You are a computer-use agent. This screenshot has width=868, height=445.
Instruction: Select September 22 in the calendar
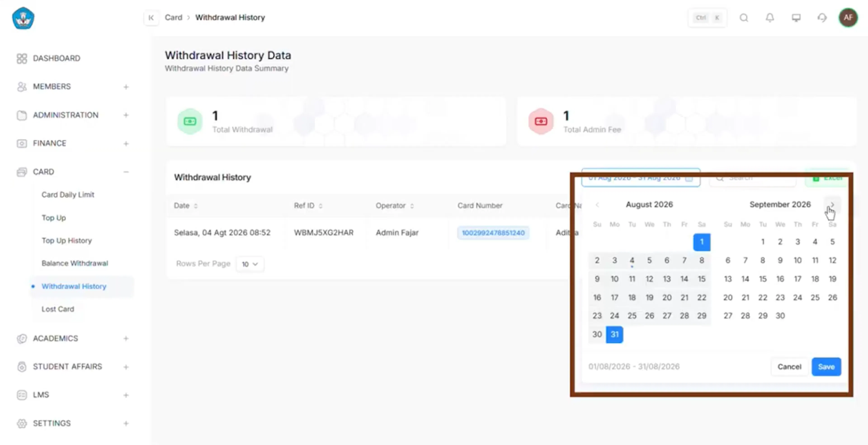tap(762, 297)
